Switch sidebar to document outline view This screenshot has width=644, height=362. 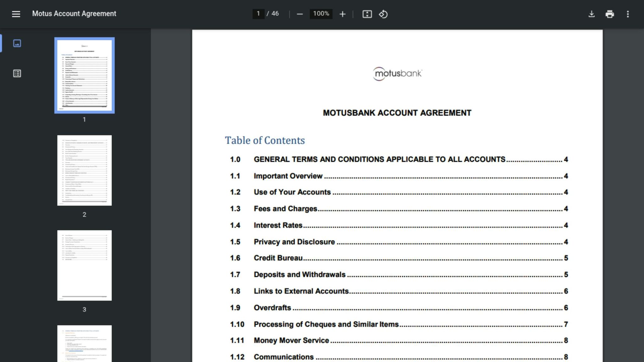click(17, 74)
